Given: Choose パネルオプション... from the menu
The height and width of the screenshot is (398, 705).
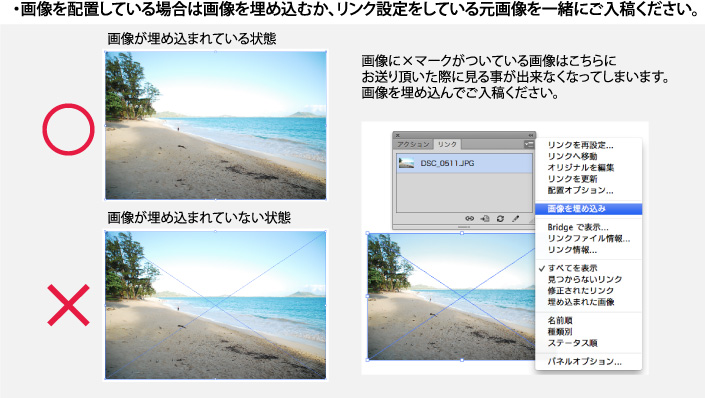Looking at the screenshot, I should [585, 361].
